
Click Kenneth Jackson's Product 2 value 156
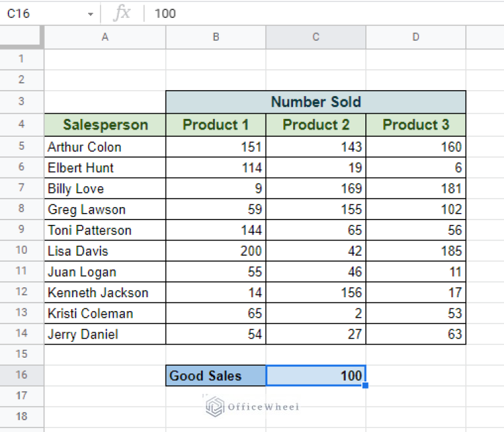pos(316,293)
